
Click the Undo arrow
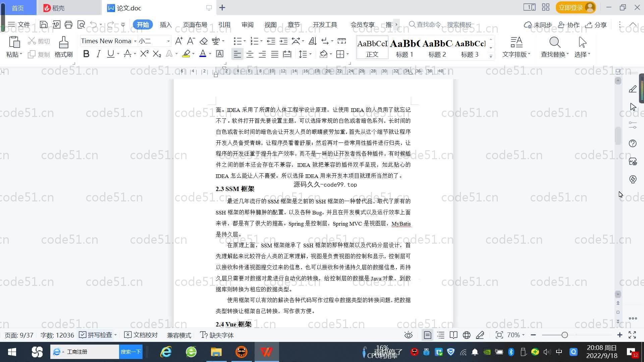[94, 24]
